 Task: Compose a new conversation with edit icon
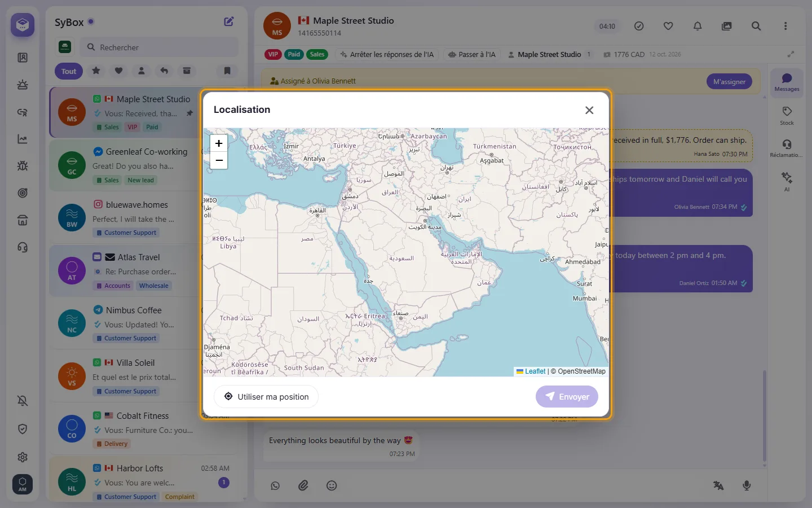(229, 21)
